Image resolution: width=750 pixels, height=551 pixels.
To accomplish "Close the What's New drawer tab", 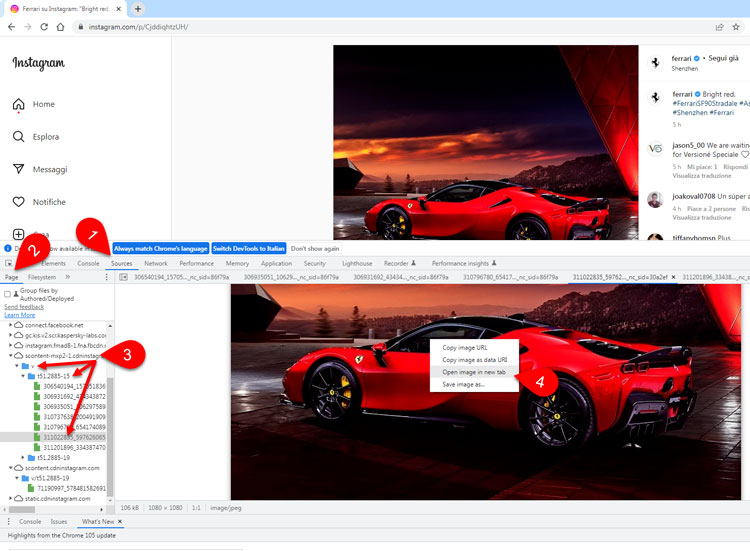I will 120,521.
